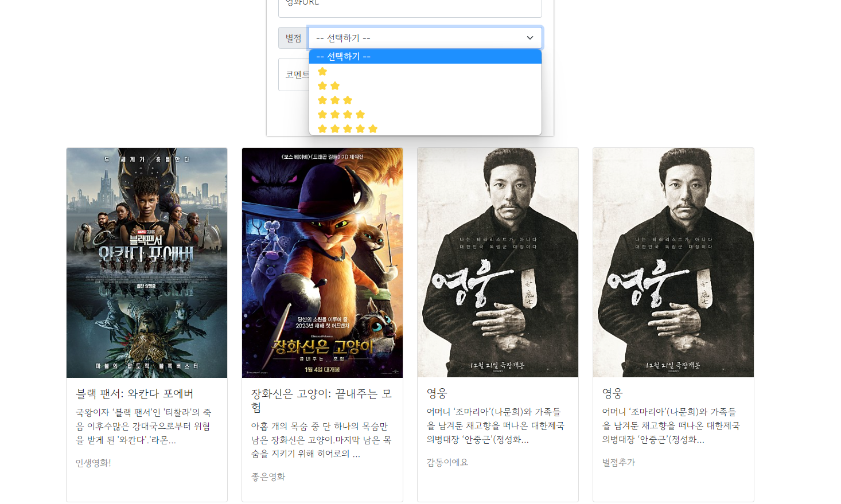Viewport: 841px width, 504px height.
Task: Open the Black Panther Wakanda Forever poster
Action: pos(147,263)
